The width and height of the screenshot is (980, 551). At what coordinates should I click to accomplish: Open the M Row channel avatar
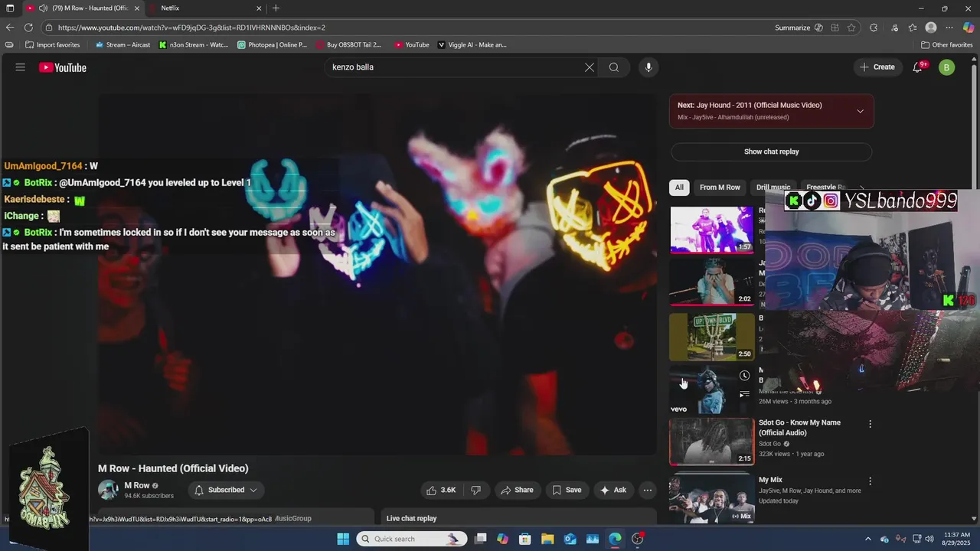(108, 490)
